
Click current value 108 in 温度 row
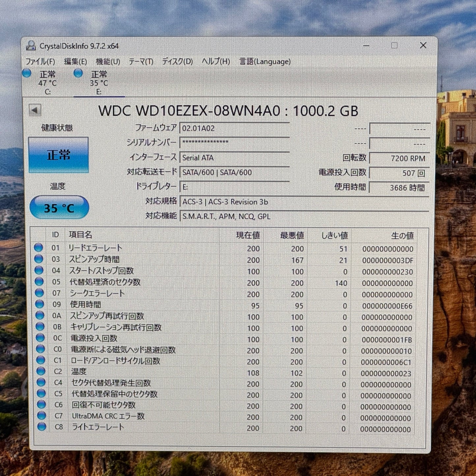click(253, 373)
